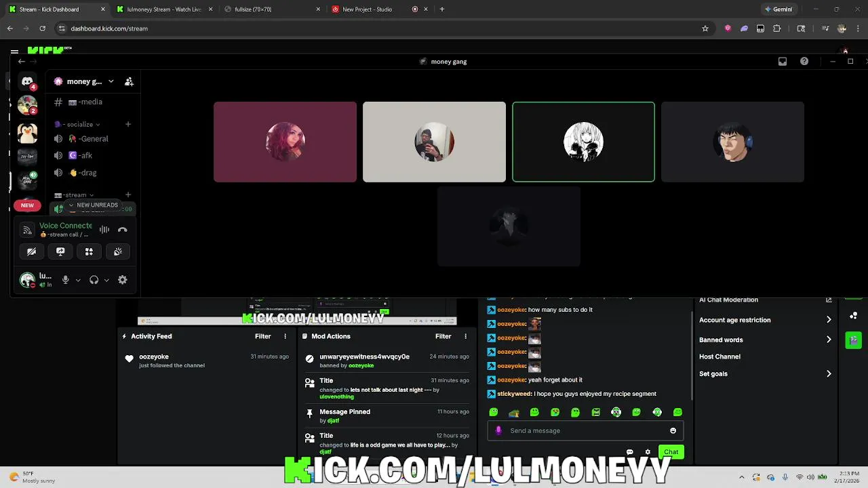The width and height of the screenshot is (868, 488).
Task: Open oozeyoke follower entry in Activity Feed
Action: click(208, 361)
